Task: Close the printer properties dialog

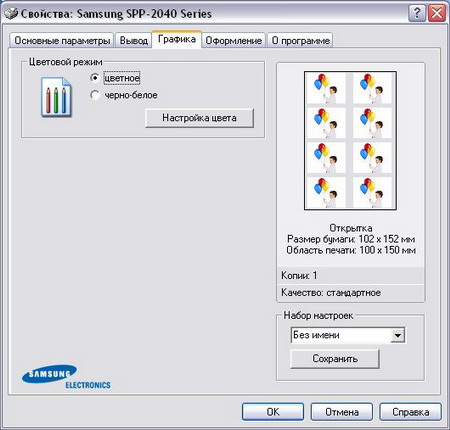Action: click(x=437, y=14)
